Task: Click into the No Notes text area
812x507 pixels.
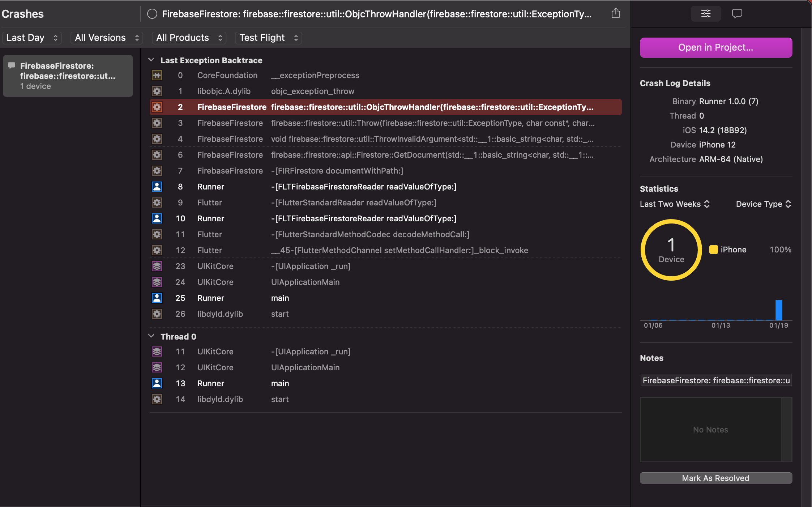Action: pos(710,430)
